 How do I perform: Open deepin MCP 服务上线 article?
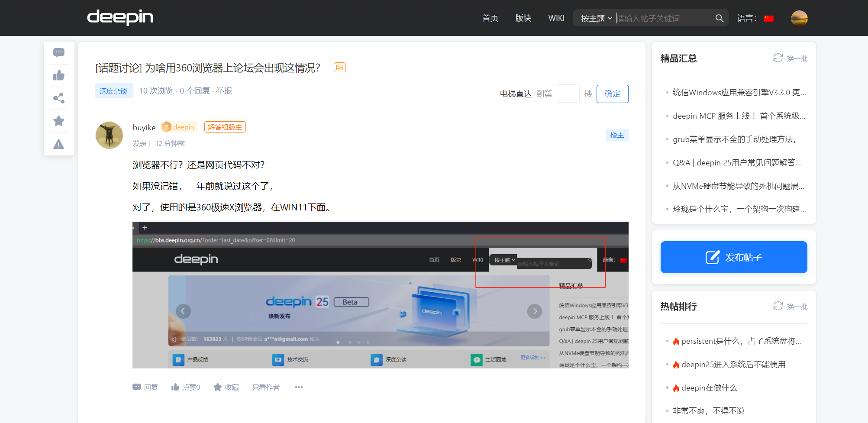tap(739, 116)
